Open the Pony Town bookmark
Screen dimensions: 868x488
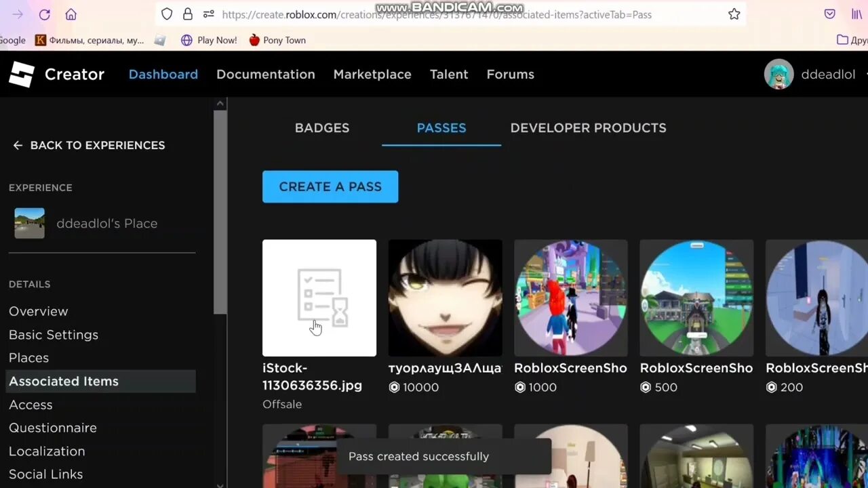[277, 40]
